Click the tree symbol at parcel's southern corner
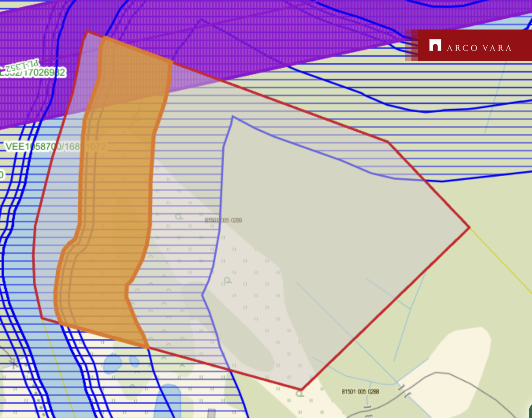 coord(300,393)
